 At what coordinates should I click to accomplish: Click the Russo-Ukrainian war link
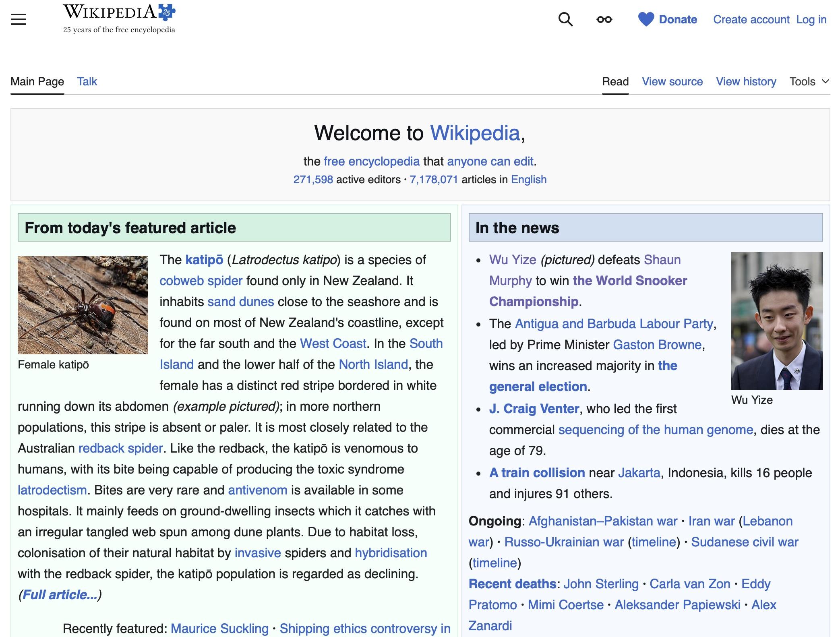pyautogui.click(x=564, y=542)
